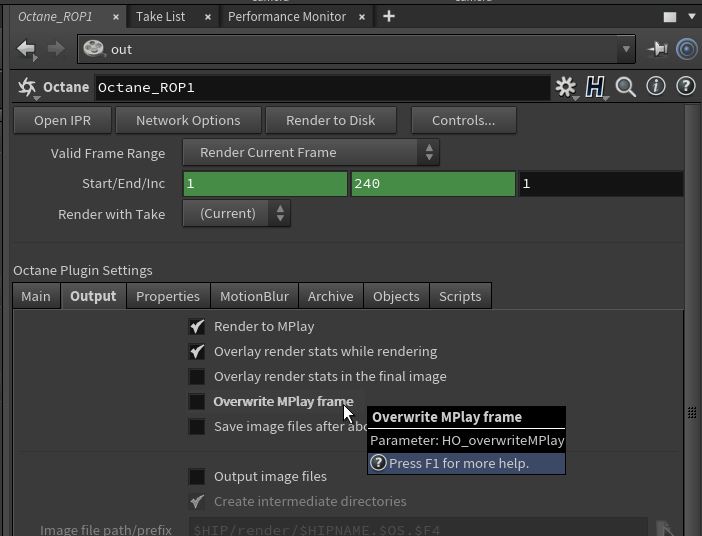Click the Render to Disk button

330,120
